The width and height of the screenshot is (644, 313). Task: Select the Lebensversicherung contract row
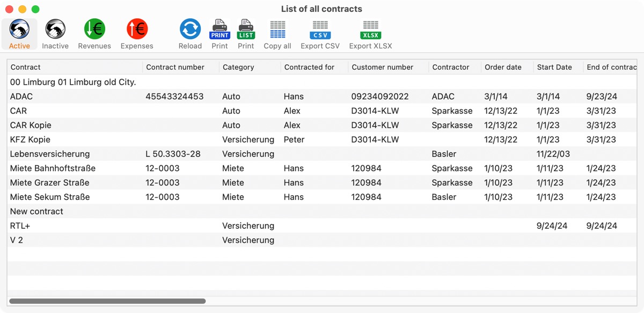click(x=322, y=154)
